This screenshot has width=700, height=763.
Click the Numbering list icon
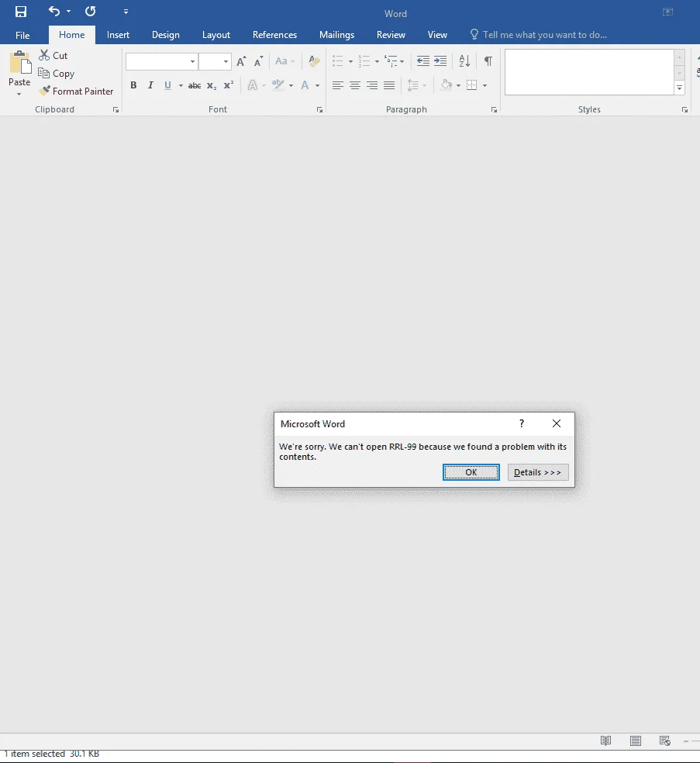point(364,61)
